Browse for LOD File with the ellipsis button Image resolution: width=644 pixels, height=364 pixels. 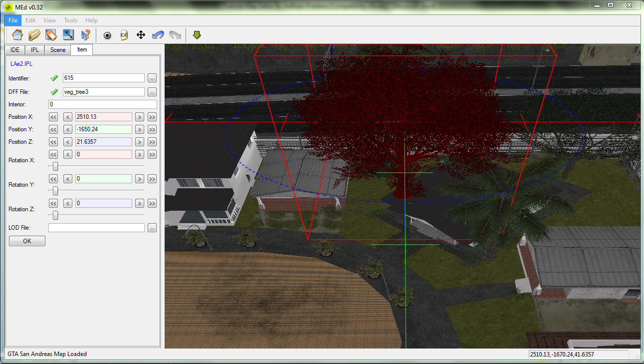(x=152, y=228)
